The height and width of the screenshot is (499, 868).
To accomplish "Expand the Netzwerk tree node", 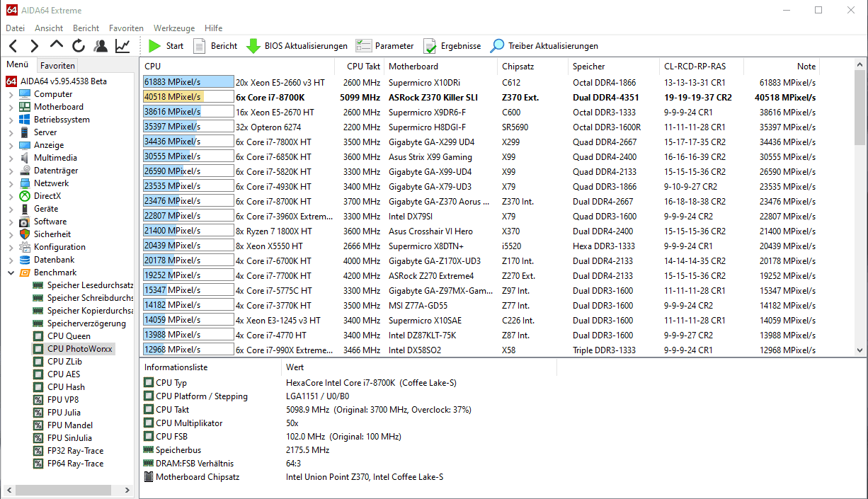I will (x=11, y=183).
